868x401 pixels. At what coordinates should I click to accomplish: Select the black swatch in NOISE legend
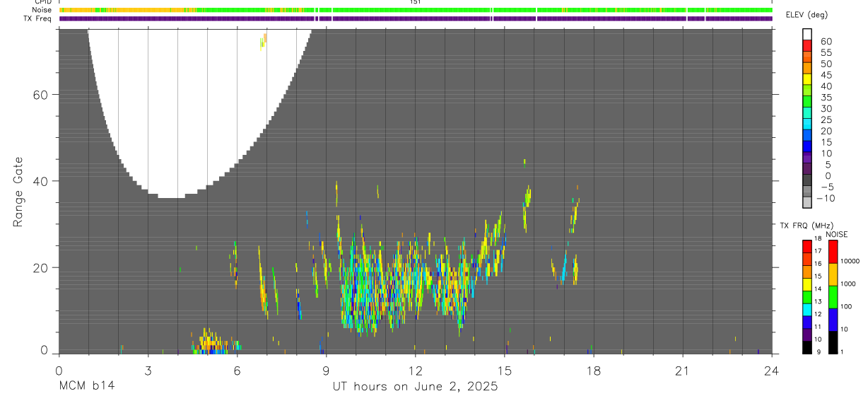(x=833, y=342)
